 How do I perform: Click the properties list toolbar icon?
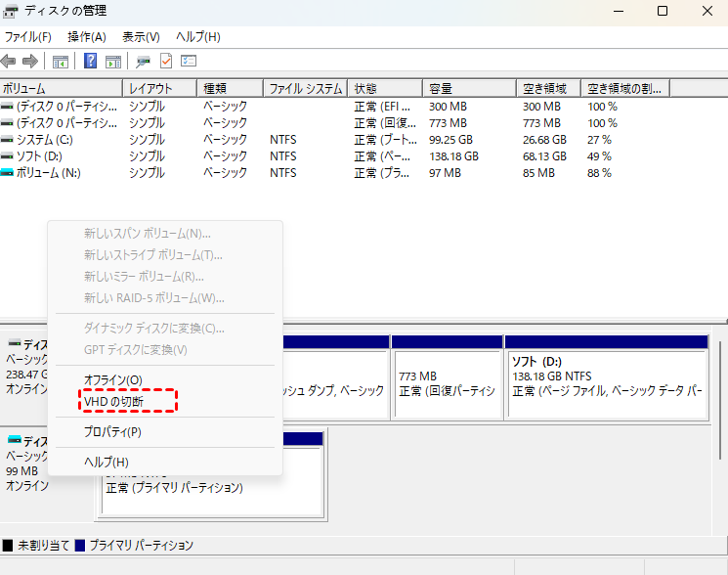(x=189, y=62)
